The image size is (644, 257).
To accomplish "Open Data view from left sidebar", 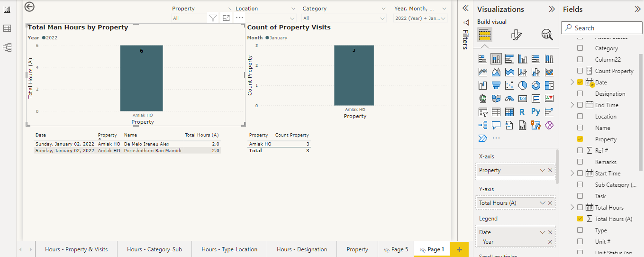I will coord(7,28).
